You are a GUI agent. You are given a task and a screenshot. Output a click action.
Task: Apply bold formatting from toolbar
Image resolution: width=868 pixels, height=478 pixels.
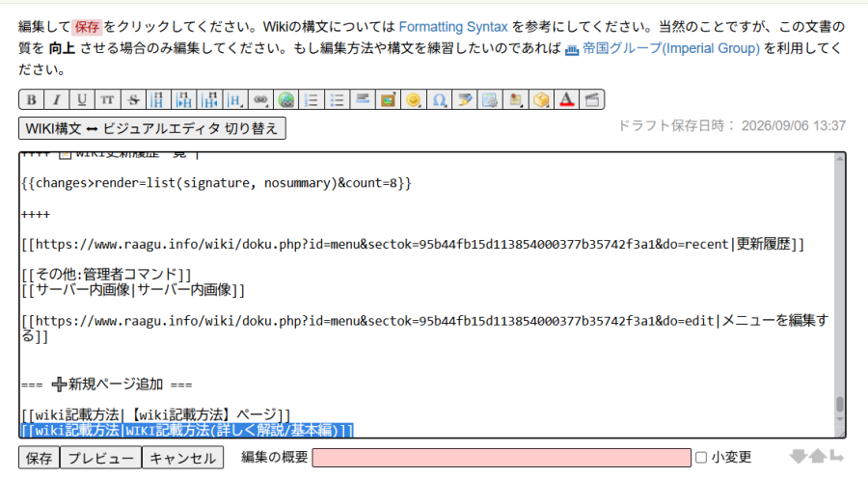coord(32,100)
